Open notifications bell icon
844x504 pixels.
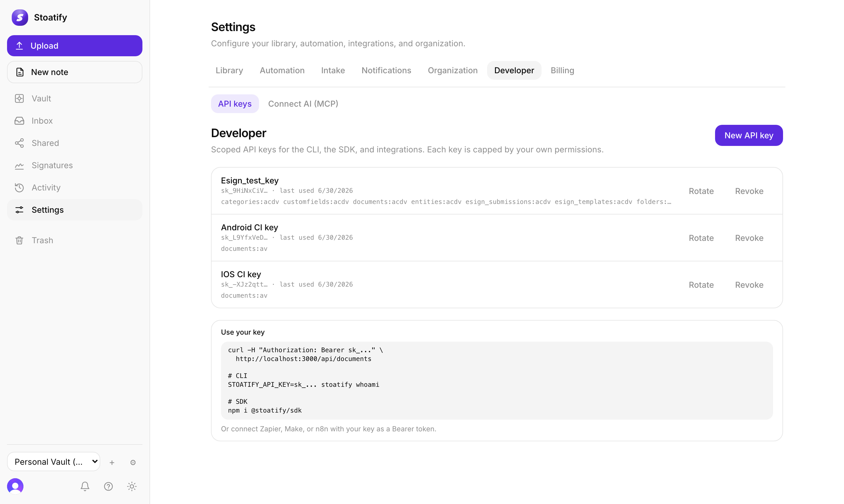click(85, 486)
